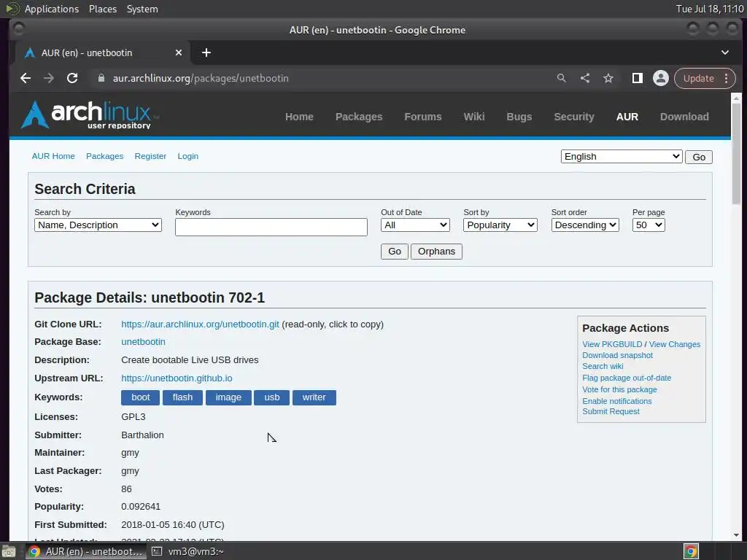Open View Changes link
This screenshot has height=560, width=747.
click(675, 344)
